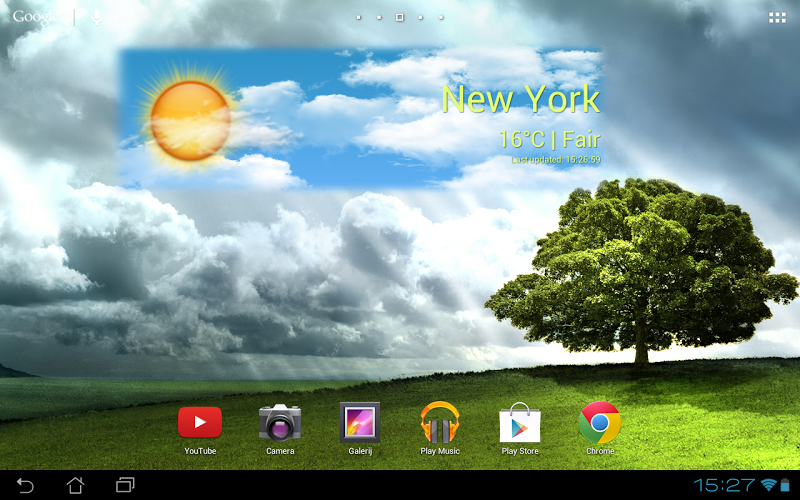Open the all apps drawer grid

(x=777, y=18)
